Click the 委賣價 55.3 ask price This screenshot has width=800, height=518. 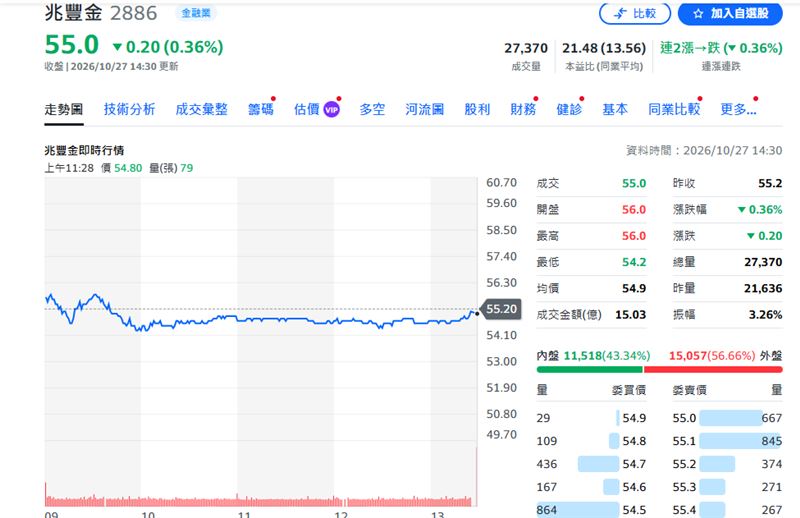click(684, 487)
